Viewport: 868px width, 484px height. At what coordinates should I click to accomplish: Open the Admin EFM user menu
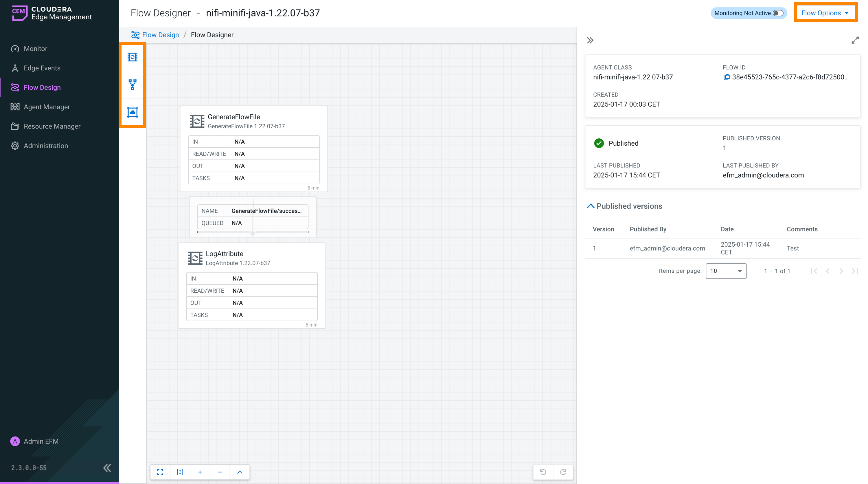pos(41,441)
